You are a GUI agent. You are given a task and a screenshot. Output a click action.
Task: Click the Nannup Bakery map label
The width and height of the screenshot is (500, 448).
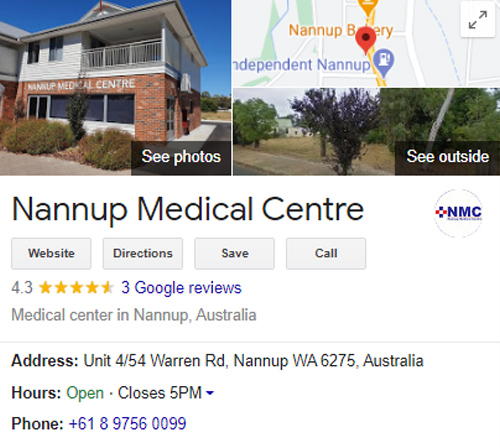(341, 31)
